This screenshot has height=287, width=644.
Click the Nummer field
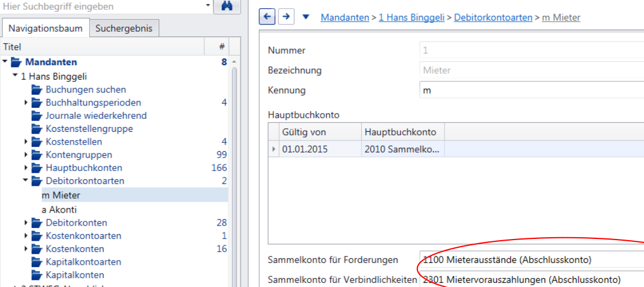[532, 50]
